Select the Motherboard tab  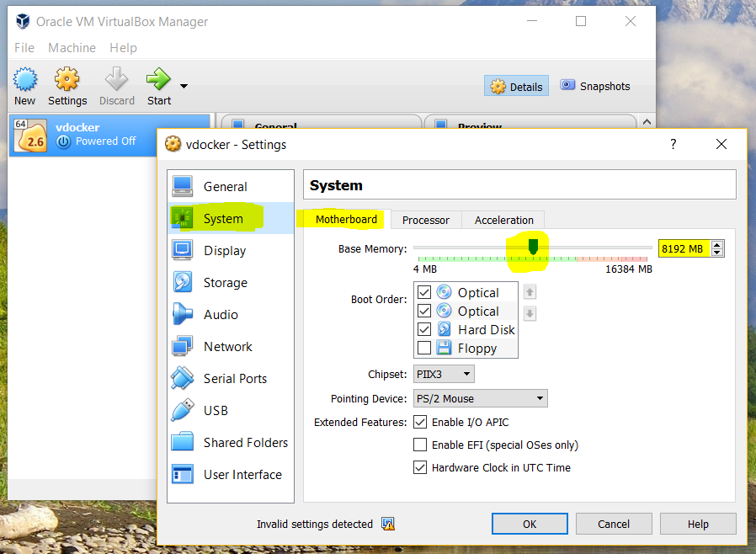pos(347,220)
